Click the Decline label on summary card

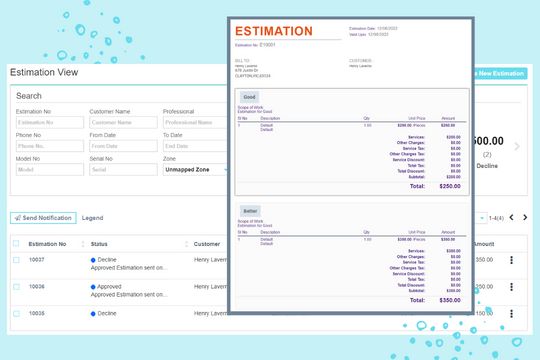pos(487,166)
